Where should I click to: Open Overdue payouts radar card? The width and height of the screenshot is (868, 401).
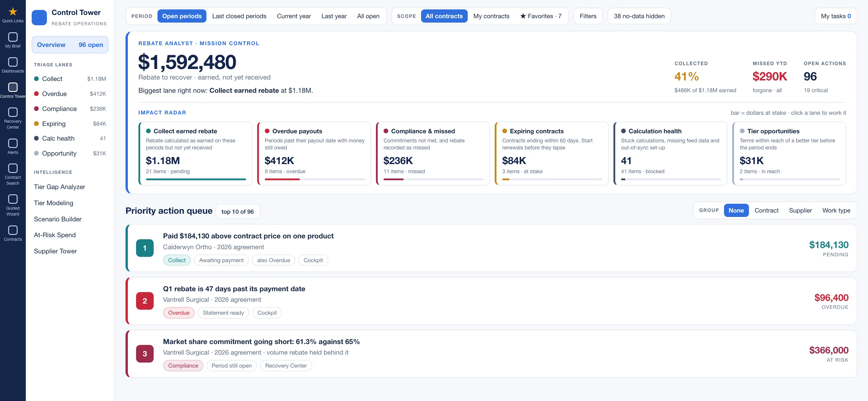[x=314, y=154]
